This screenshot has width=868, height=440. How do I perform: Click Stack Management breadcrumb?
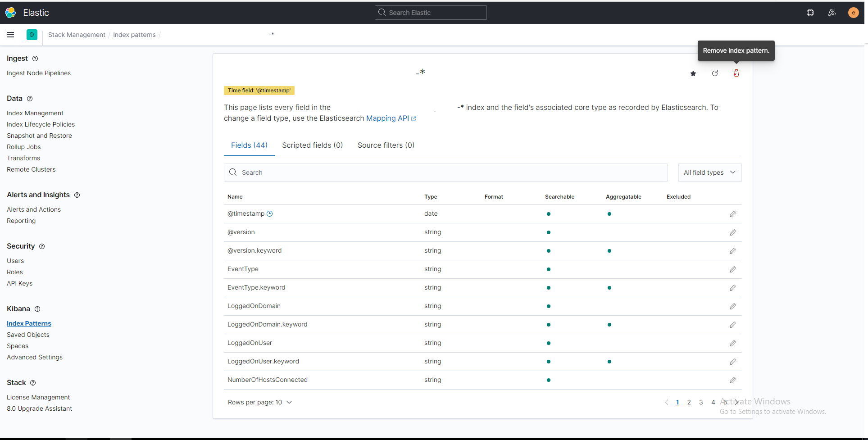tap(77, 35)
